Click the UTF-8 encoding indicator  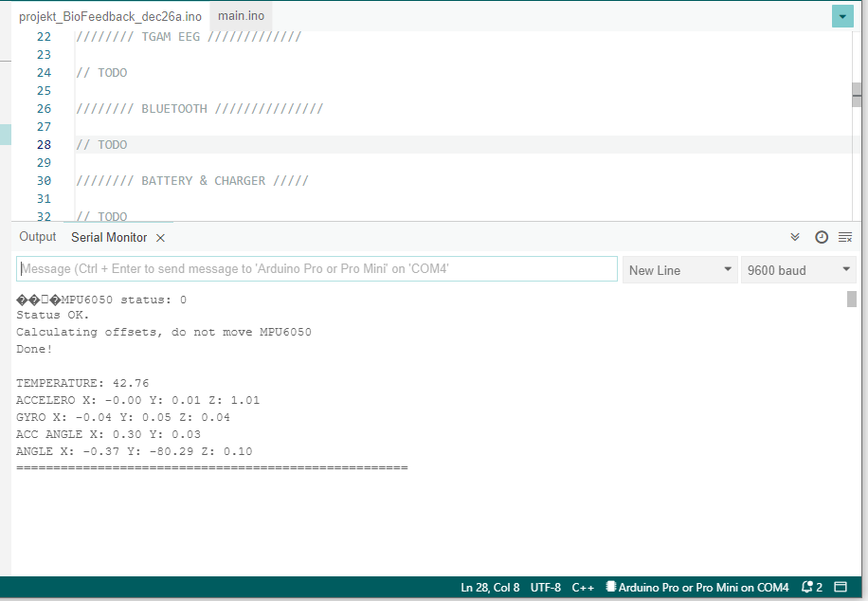(546, 588)
